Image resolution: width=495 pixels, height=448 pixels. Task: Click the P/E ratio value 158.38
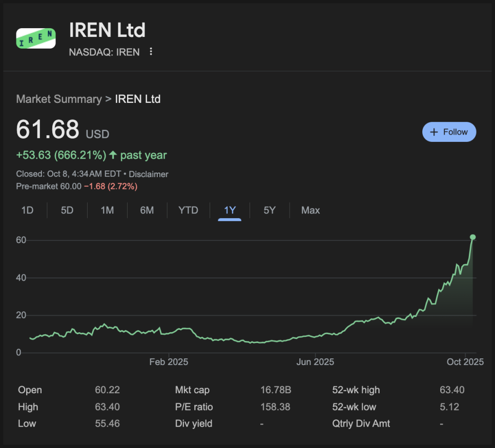point(275,407)
